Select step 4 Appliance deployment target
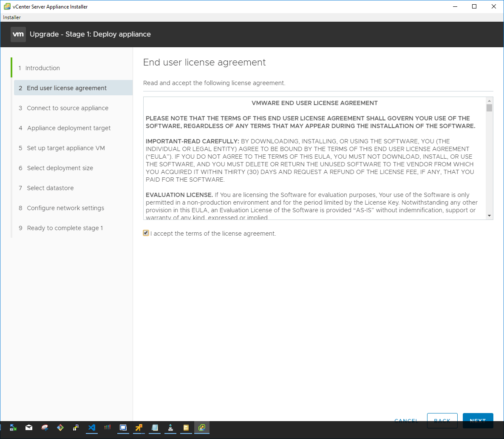The height and width of the screenshot is (439, 504). coord(73,128)
